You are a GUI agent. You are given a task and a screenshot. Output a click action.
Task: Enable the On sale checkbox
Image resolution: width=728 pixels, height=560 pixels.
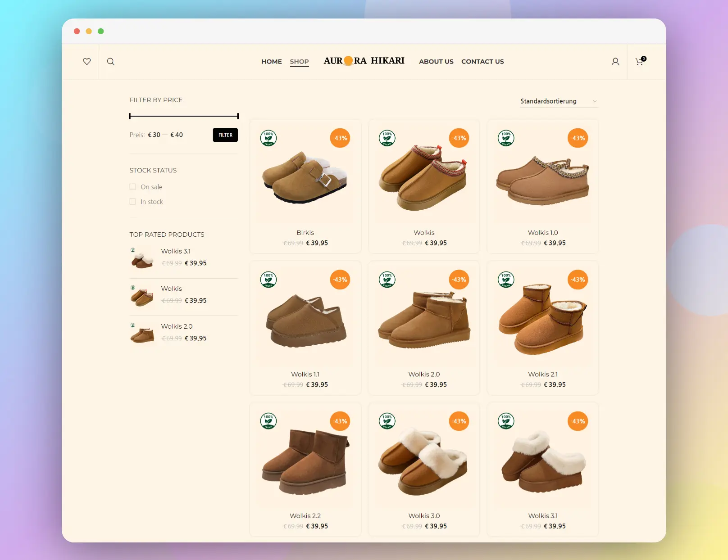(133, 187)
